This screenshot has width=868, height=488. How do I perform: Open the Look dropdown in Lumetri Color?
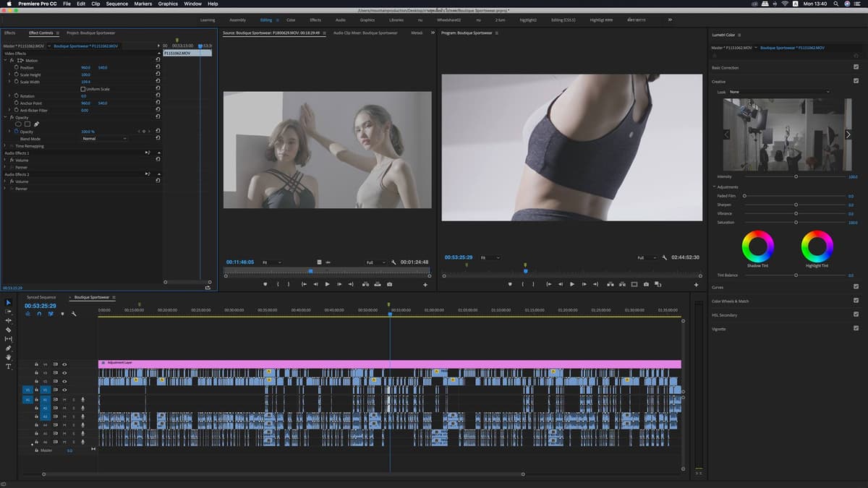[x=780, y=92]
